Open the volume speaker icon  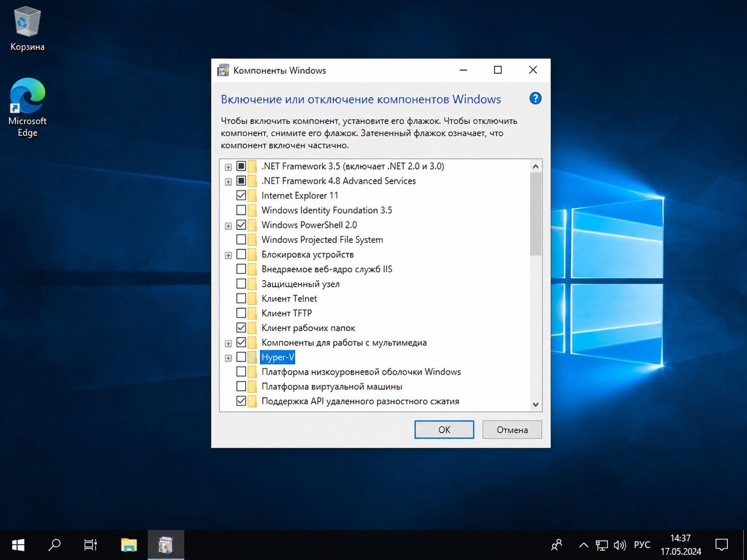coord(620,545)
